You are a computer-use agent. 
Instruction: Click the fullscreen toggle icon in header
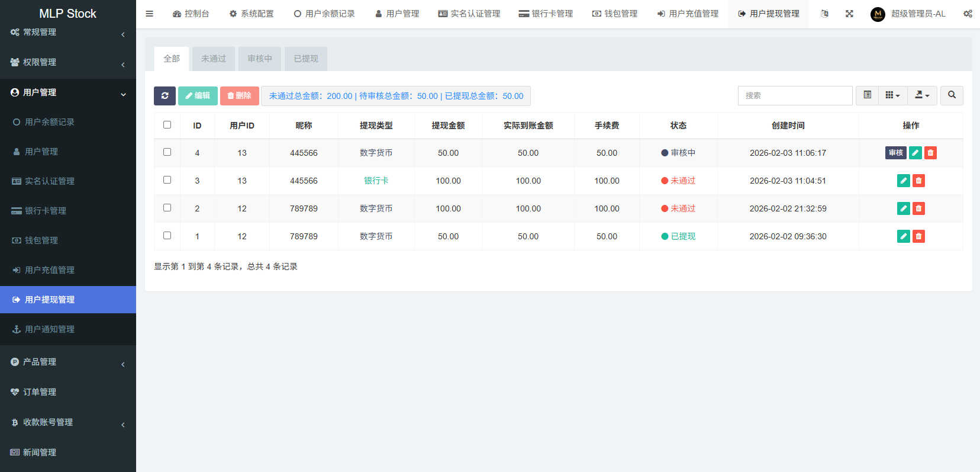tap(849, 14)
